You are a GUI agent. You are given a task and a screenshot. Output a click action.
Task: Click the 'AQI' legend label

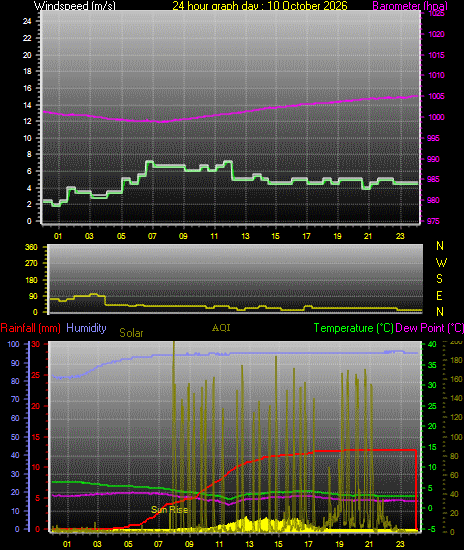pos(221,328)
